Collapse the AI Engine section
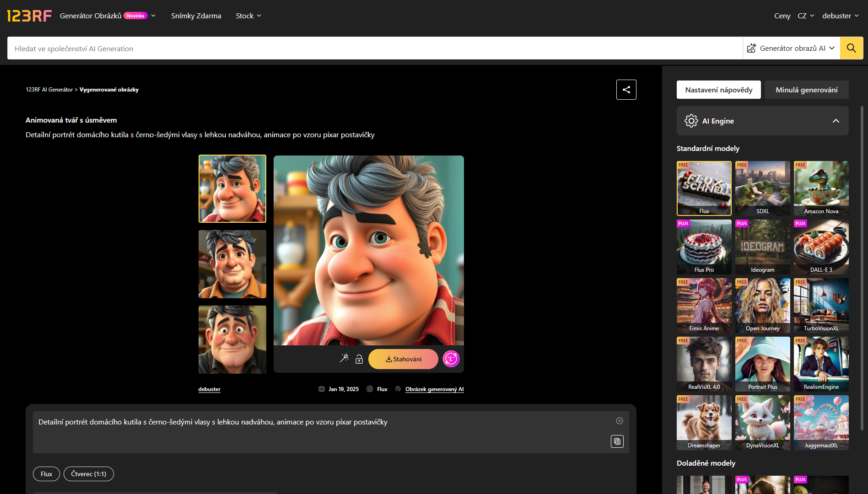868x494 pixels. coord(836,121)
